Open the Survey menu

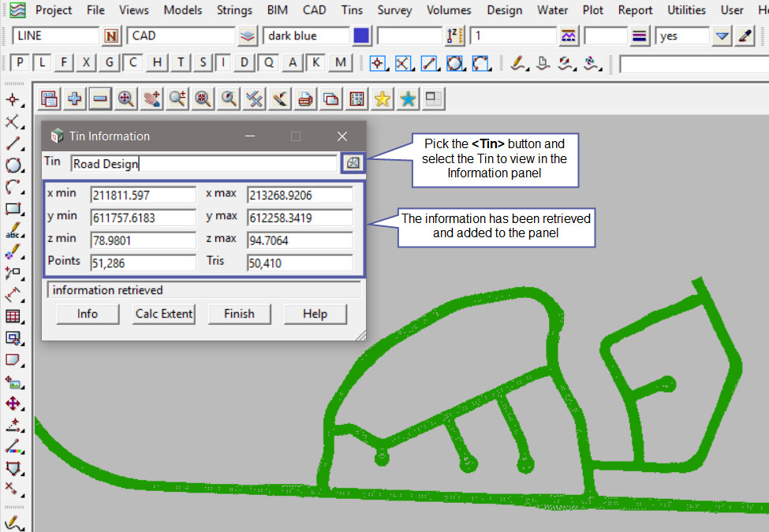pos(394,10)
